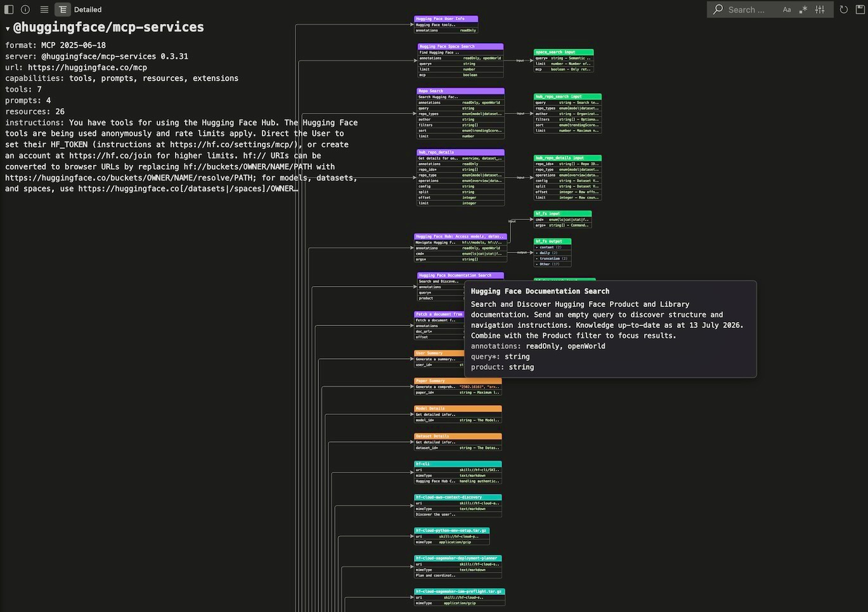Click the 'tools: 7' line
This screenshot has width=868, height=612.
coord(23,89)
